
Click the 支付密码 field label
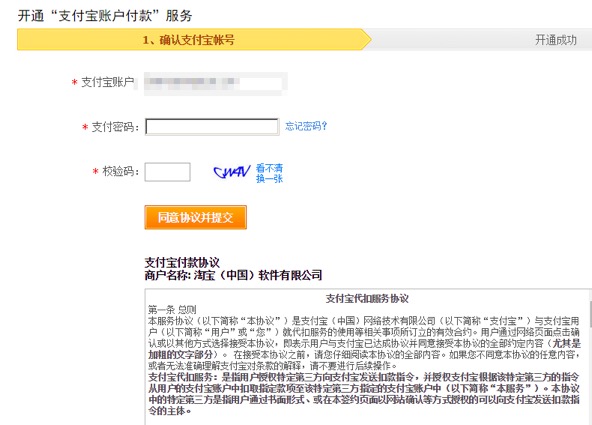point(115,127)
